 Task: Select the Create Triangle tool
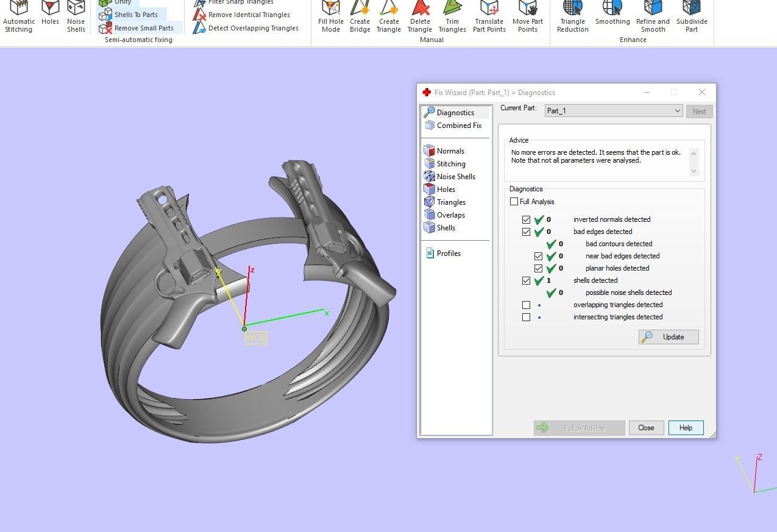pos(389,16)
